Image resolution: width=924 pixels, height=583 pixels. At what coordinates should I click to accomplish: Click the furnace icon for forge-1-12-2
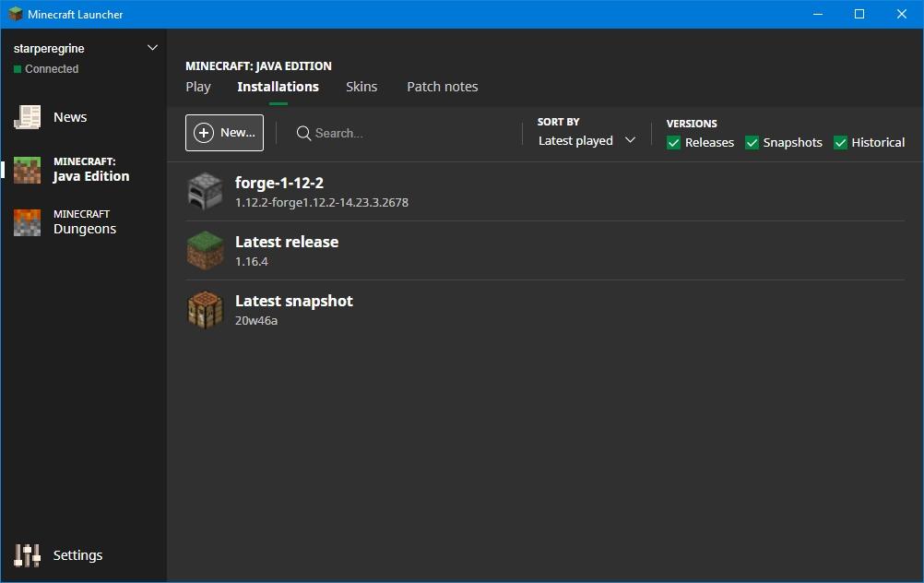tap(205, 191)
